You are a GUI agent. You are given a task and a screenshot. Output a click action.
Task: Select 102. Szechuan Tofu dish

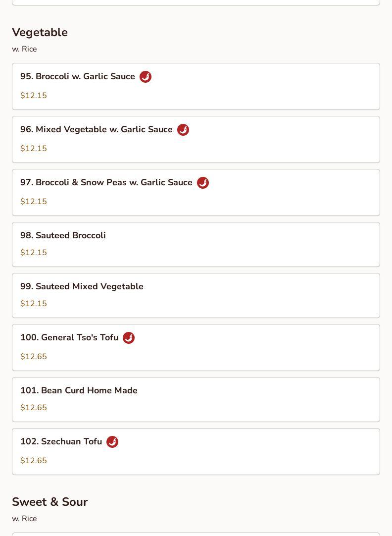coord(196,452)
